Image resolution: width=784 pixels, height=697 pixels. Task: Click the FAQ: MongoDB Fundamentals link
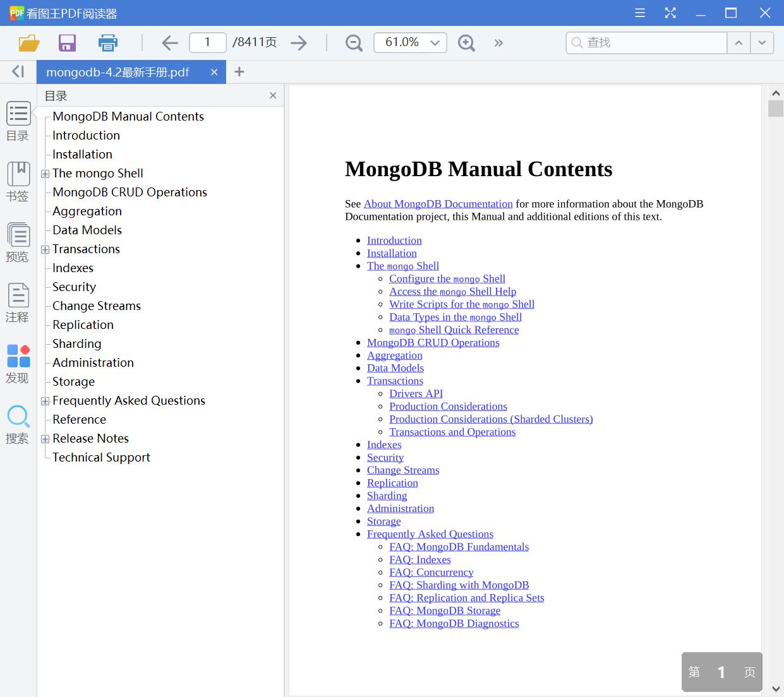tap(459, 547)
